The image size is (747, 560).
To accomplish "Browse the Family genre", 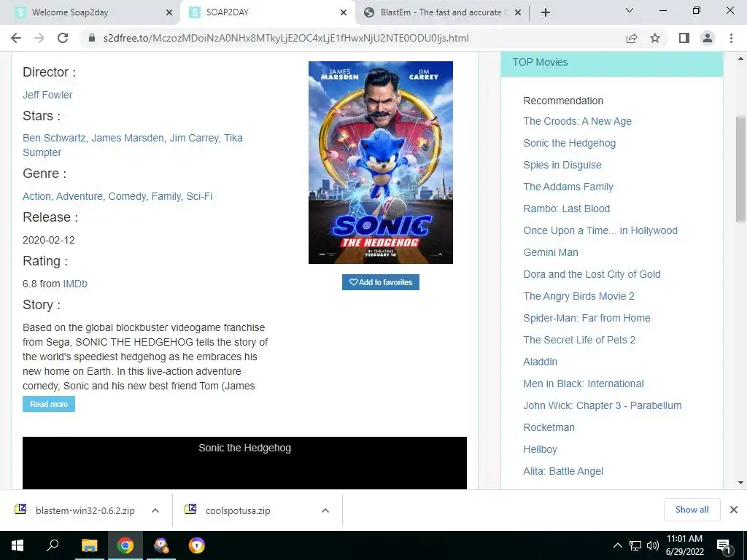I will tap(166, 196).
